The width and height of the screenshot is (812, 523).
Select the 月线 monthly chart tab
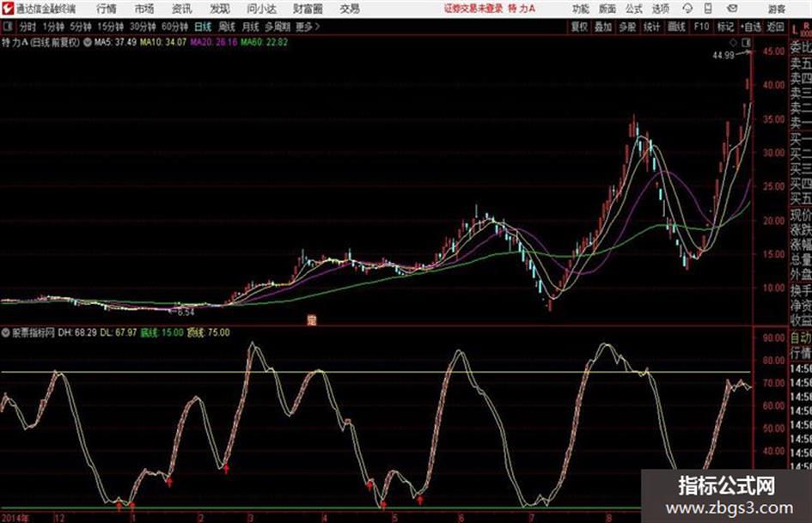251,27
